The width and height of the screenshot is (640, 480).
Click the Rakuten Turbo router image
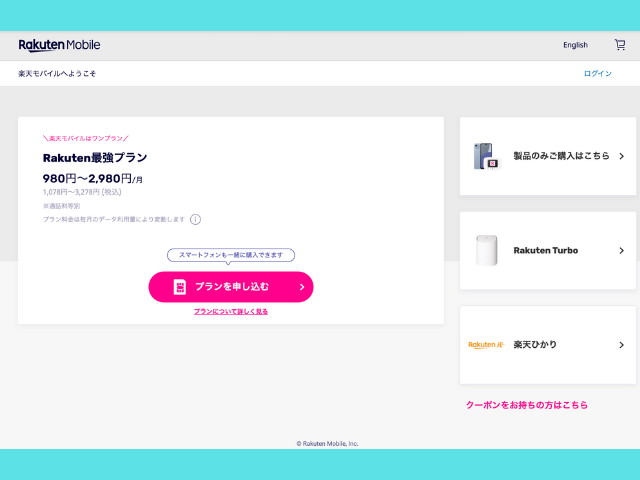point(487,250)
